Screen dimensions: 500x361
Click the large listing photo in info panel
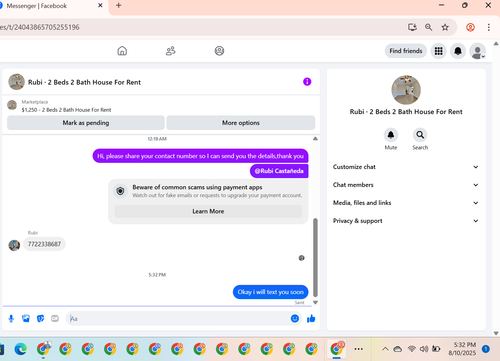coord(406,90)
